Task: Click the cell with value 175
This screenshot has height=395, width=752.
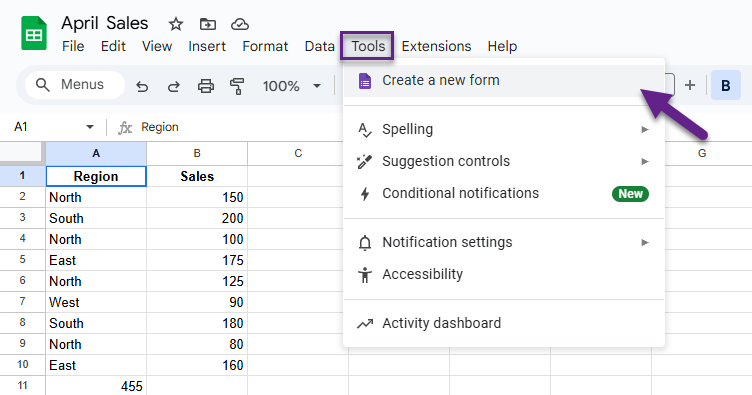Action: click(x=197, y=260)
